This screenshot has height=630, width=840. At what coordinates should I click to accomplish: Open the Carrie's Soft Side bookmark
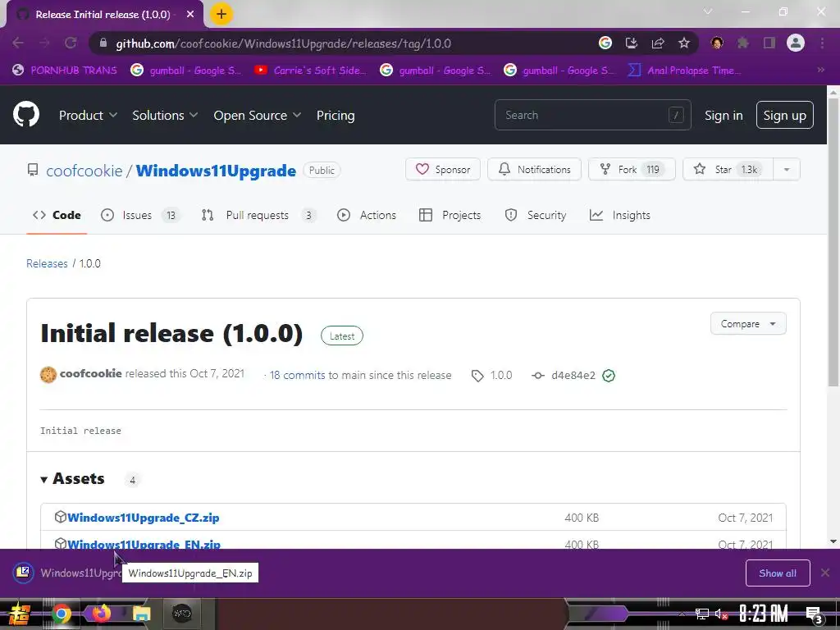(x=310, y=70)
